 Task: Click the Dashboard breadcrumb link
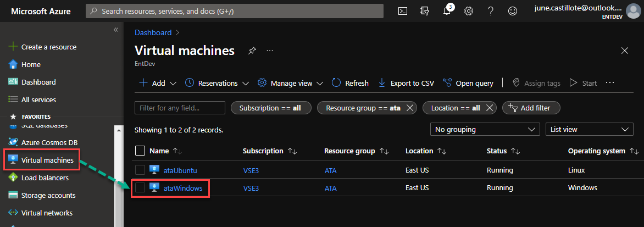point(153,32)
